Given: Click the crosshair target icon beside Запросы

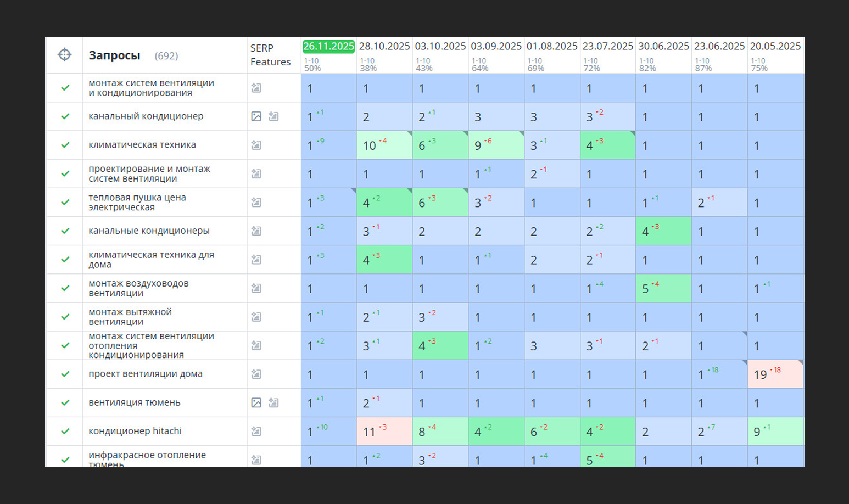Looking at the screenshot, I should click(x=64, y=55).
